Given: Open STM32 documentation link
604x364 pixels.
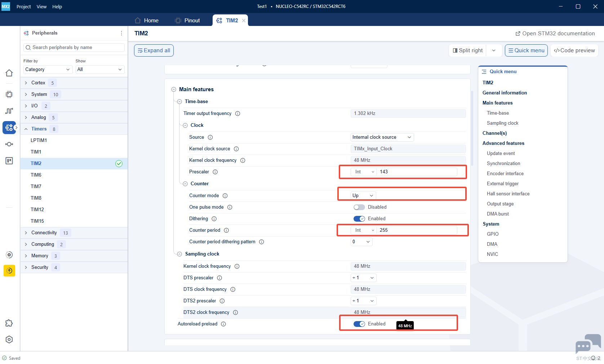Looking at the screenshot, I should (555, 34).
